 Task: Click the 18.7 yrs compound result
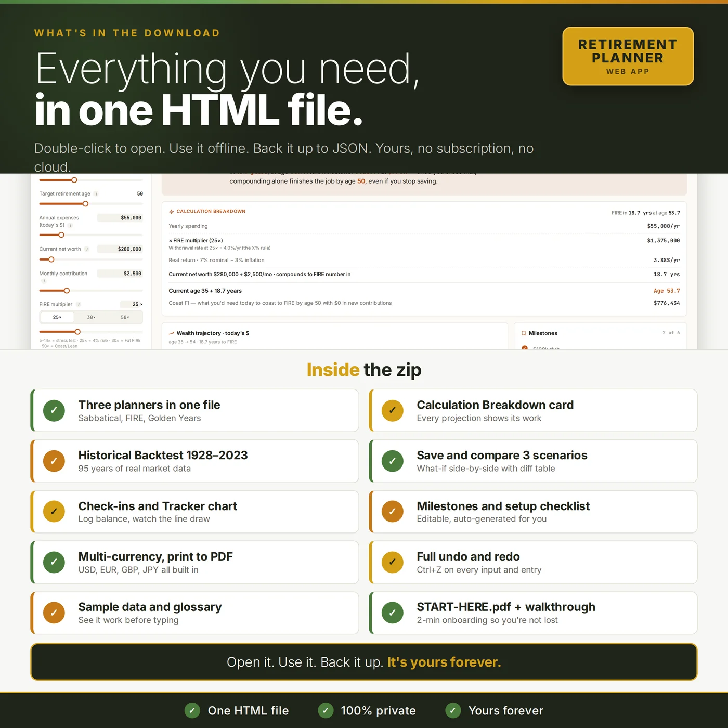tap(667, 275)
